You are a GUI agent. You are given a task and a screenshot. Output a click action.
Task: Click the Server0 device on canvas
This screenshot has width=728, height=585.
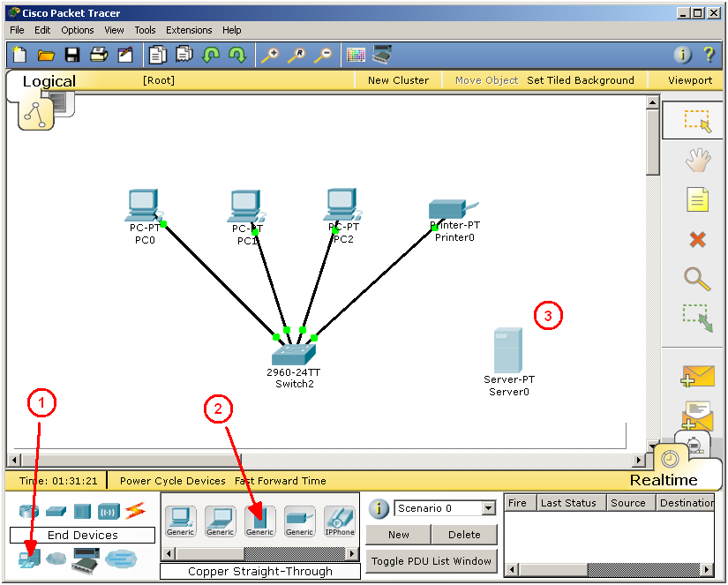tap(508, 350)
